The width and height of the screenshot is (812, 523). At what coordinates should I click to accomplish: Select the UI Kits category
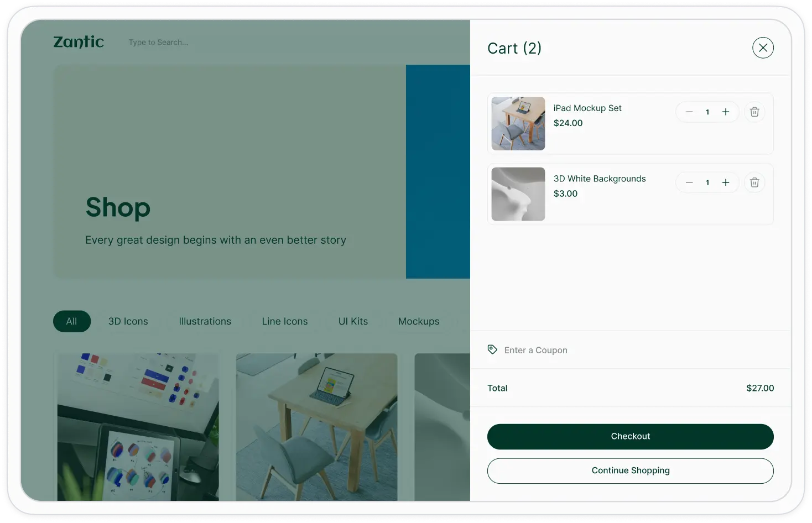[x=353, y=321]
